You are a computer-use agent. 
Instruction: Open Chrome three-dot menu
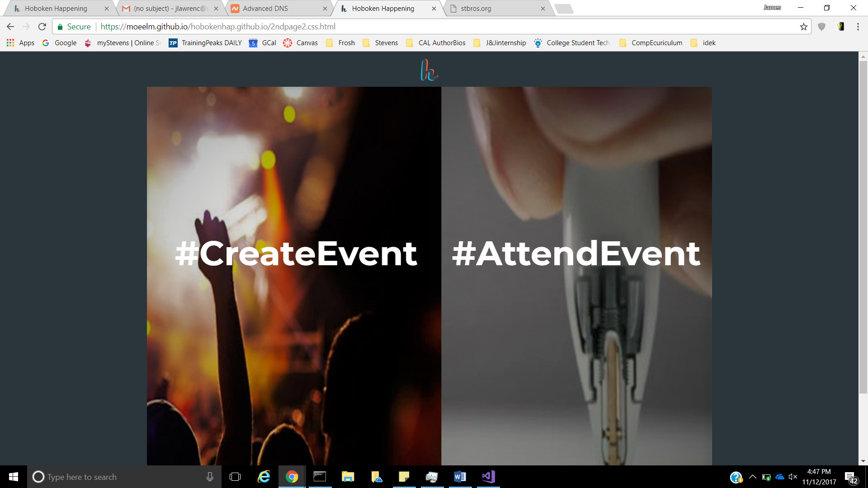pos(858,27)
